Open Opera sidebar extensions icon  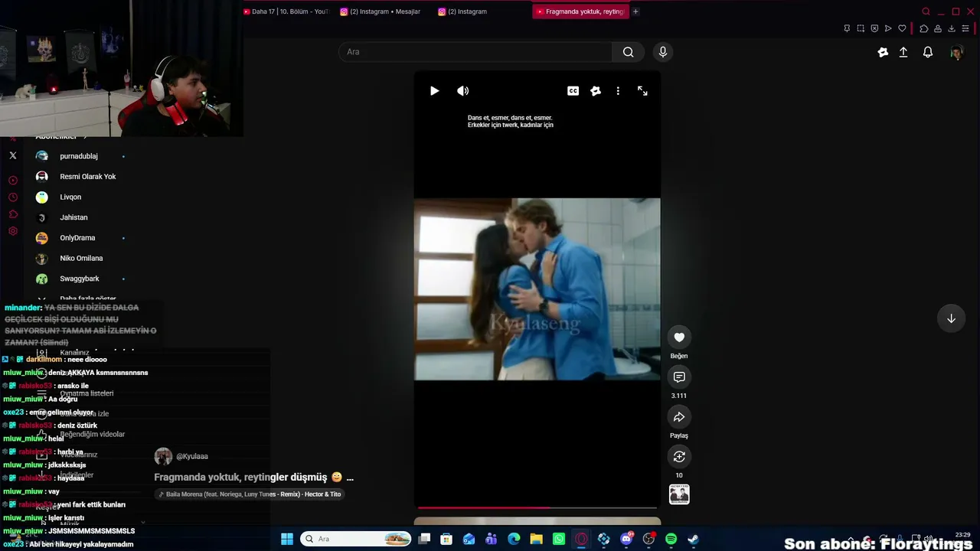click(13, 214)
